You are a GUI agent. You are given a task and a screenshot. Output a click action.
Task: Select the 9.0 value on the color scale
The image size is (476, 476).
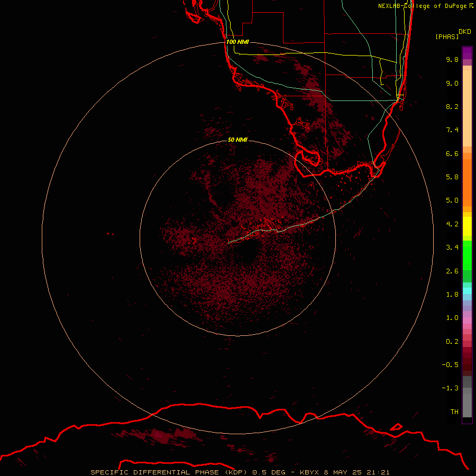(452, 83)
